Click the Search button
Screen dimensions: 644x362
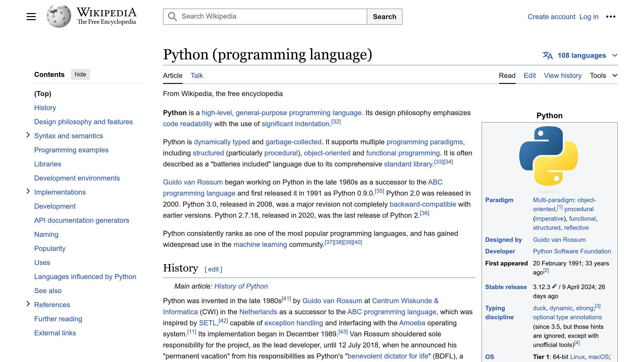384,16
